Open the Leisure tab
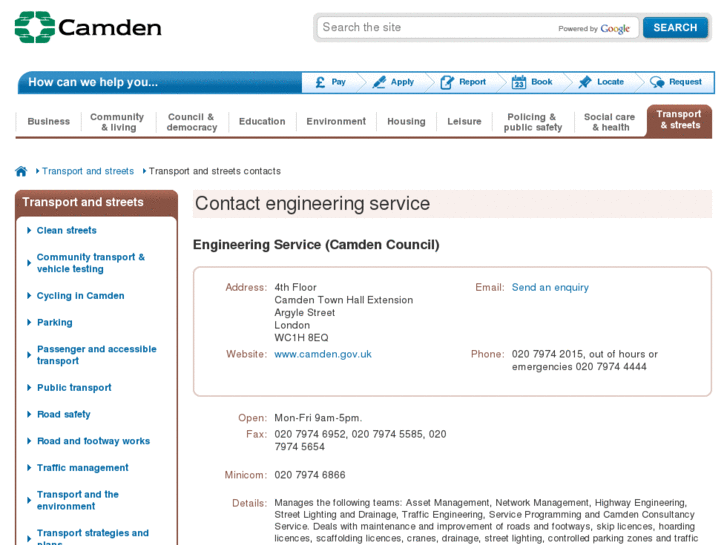Viewport: 727px width, 545px height. [x=464, y=122]
